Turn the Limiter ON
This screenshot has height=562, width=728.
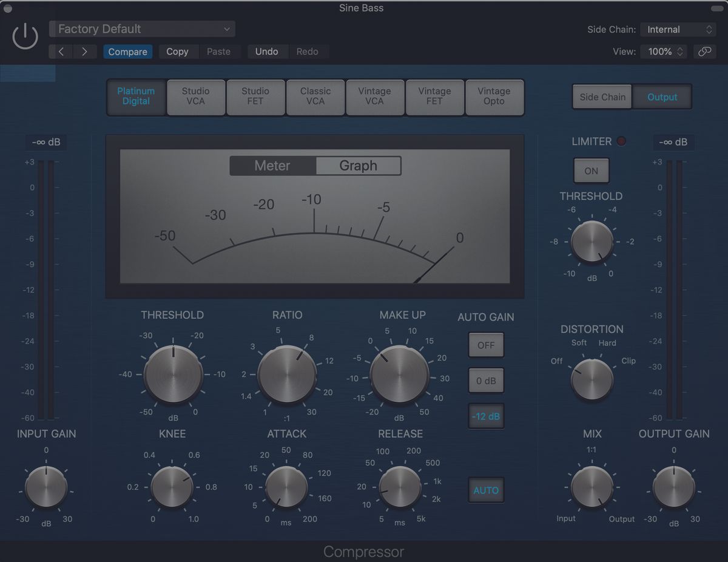coord(591,171)
